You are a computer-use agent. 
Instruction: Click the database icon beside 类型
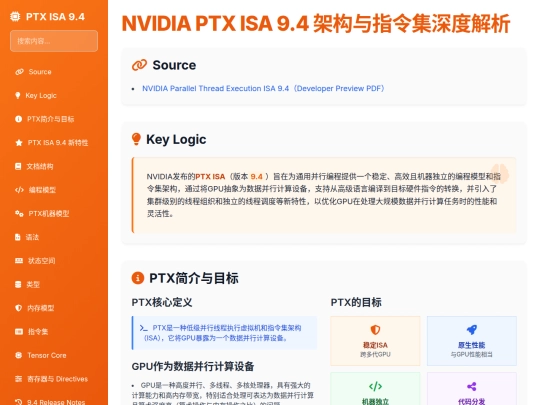point(18,284)
